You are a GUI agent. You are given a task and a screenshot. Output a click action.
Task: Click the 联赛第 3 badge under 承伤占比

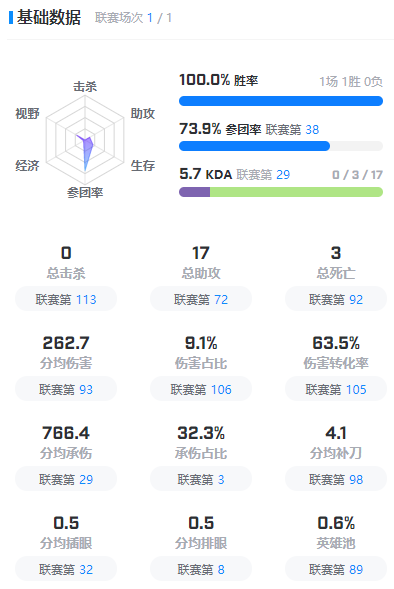[x=201, y=480]
